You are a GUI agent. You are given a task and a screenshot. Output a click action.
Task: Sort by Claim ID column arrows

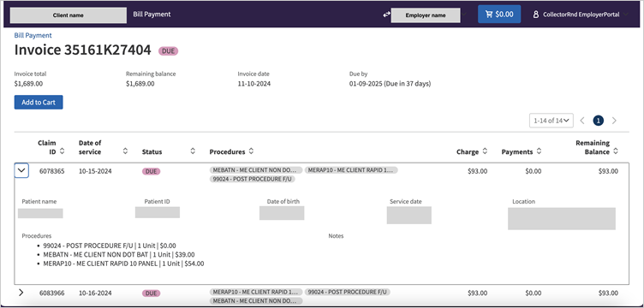pos(62,151)
